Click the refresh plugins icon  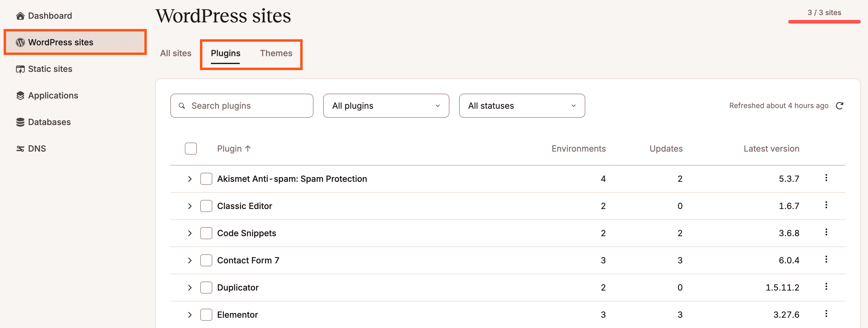[x=839, y=106]
